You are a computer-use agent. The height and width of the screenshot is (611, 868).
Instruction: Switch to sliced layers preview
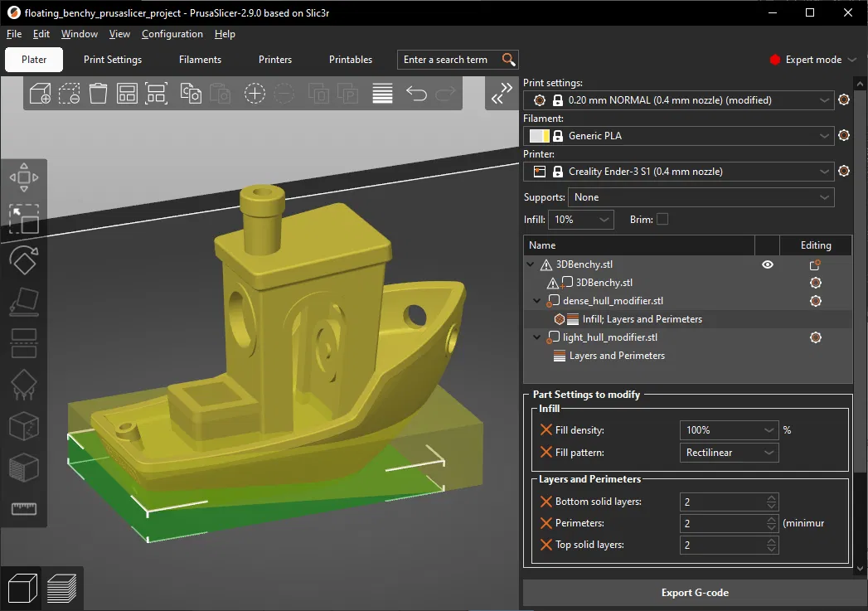pos(62,588)
